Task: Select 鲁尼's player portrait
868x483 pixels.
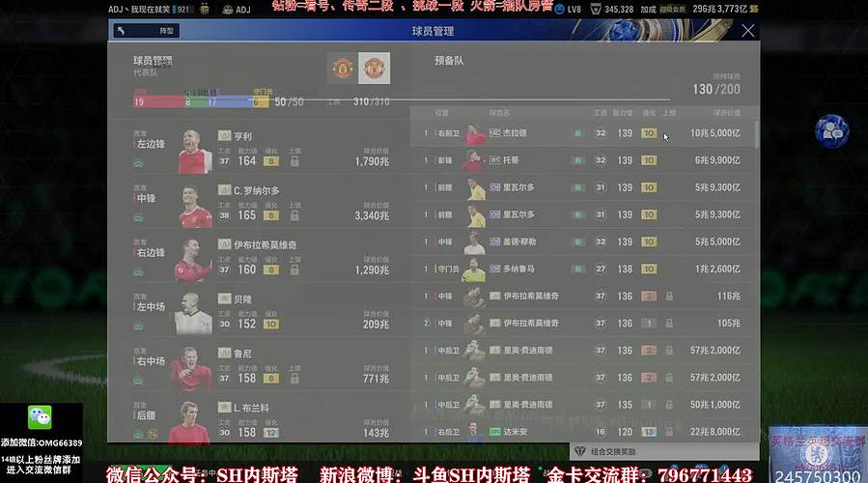Action: click(190, 369)
